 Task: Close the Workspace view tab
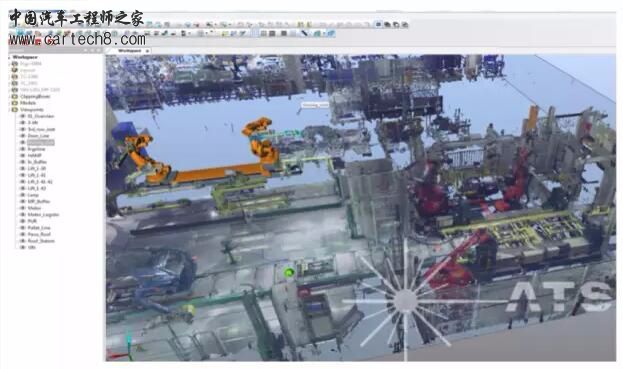pos(147,51)
